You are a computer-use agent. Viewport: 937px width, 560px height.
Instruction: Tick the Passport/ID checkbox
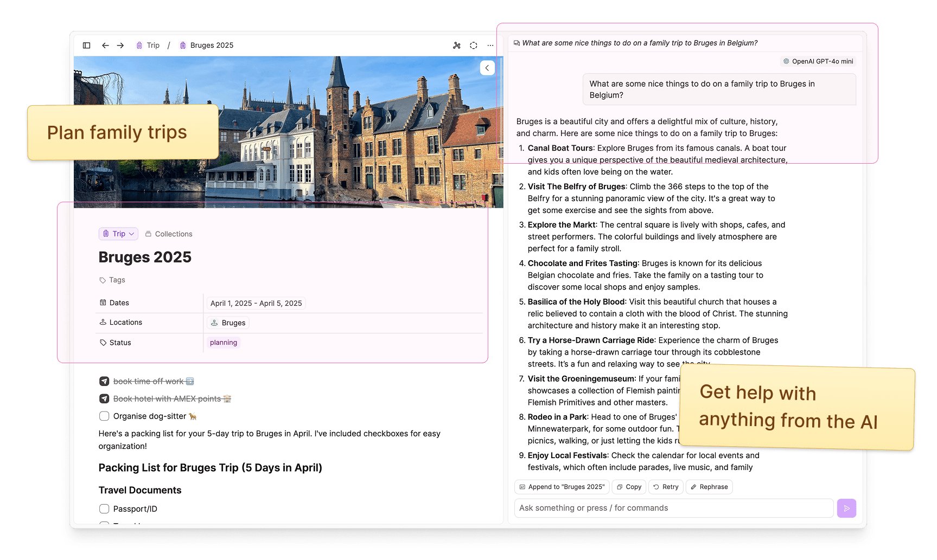click(104, 509)
